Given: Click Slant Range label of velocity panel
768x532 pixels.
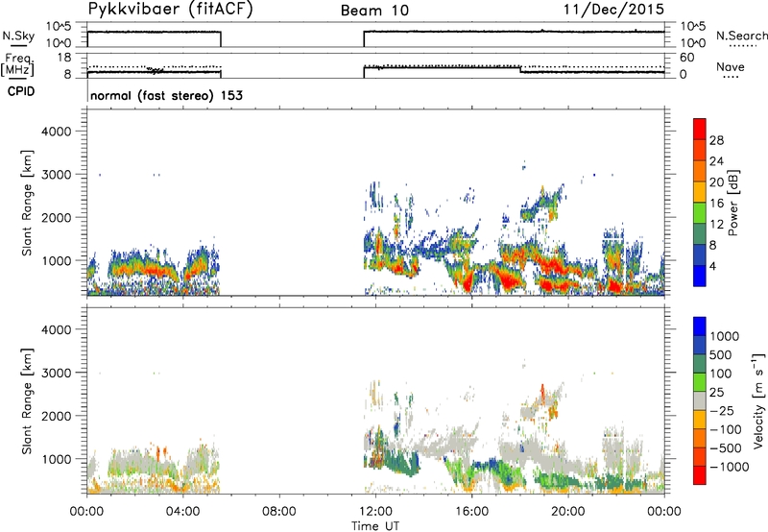Looking at the screenshot, I should point(27,401).
